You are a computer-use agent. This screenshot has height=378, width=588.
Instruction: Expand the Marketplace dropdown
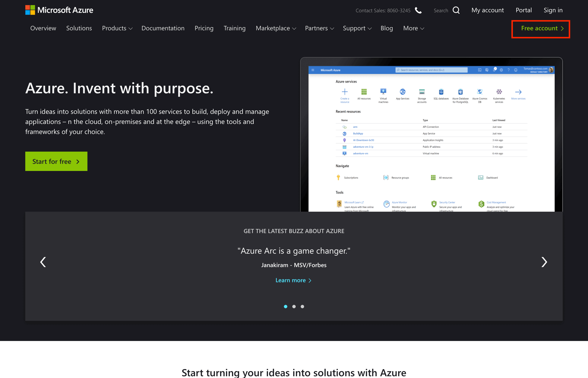276,28
